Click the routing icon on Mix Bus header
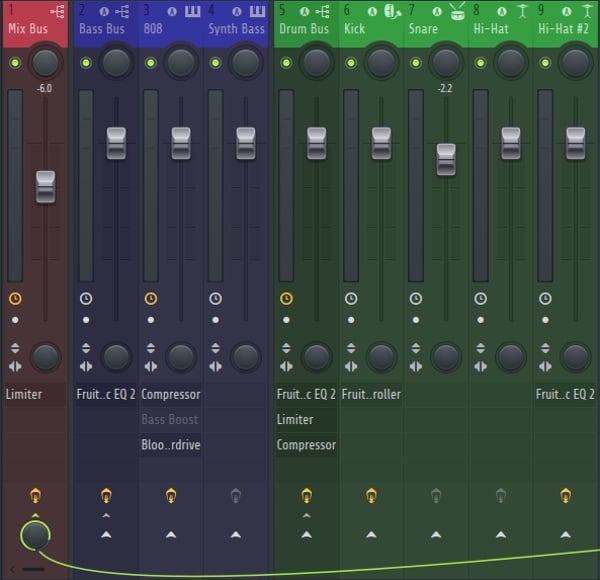 point(57,12)
